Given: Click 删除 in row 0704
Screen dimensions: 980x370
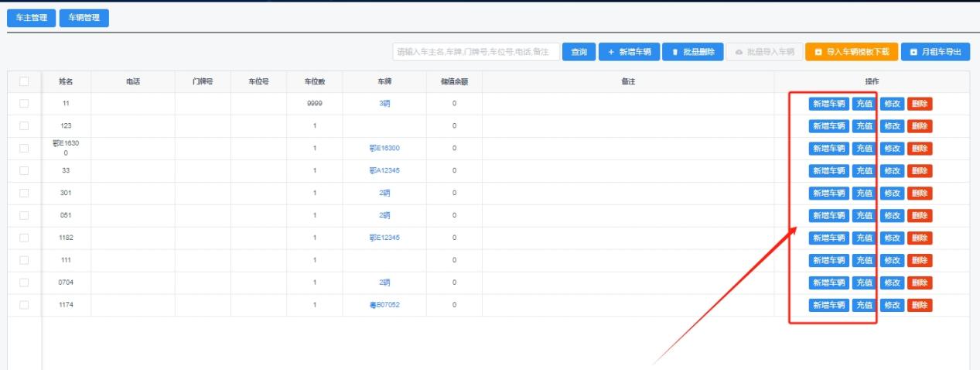Looking at the screenshot, I should [x=920, y=283].
